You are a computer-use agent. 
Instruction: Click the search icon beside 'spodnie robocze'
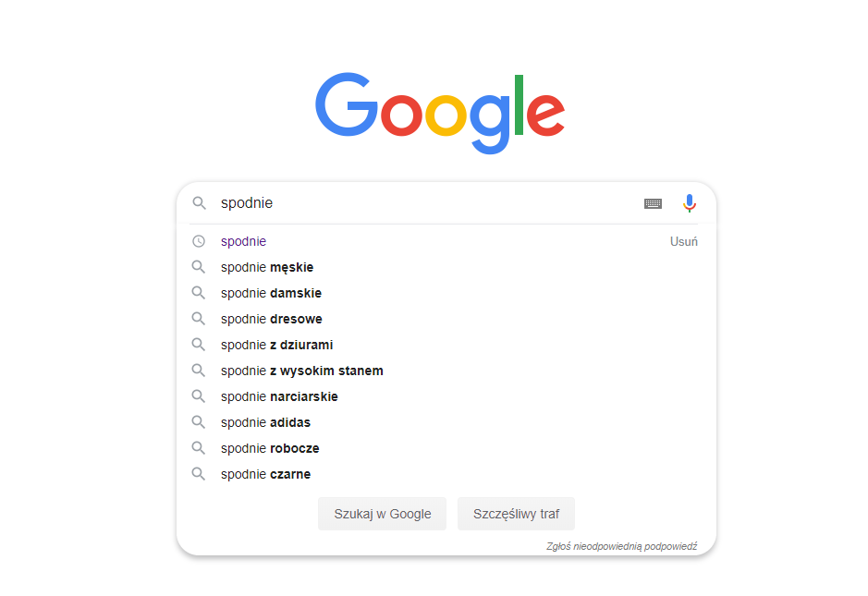200,448
